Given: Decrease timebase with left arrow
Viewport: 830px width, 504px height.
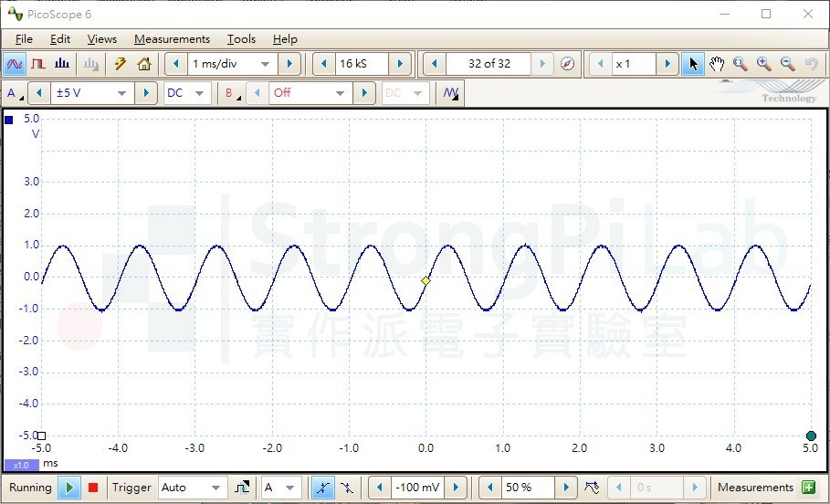Looking at the screenshot, I should [x=176, y=64].
